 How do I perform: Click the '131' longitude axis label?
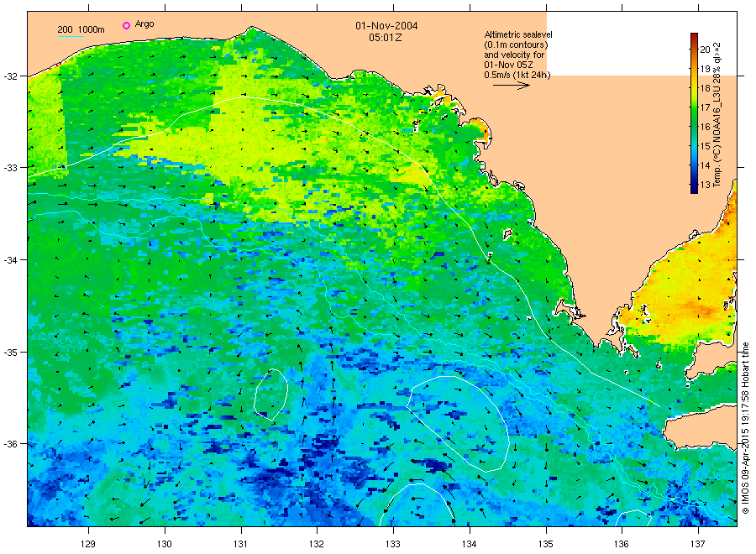point(240,544)
